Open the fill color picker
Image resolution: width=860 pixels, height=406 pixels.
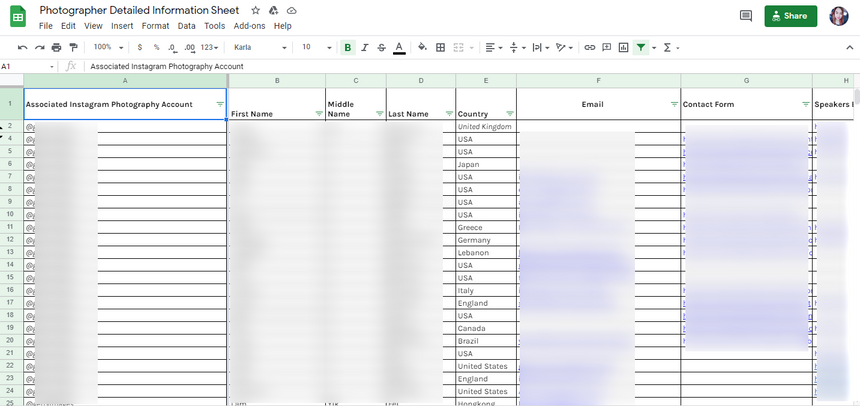[x=422, y=47]
